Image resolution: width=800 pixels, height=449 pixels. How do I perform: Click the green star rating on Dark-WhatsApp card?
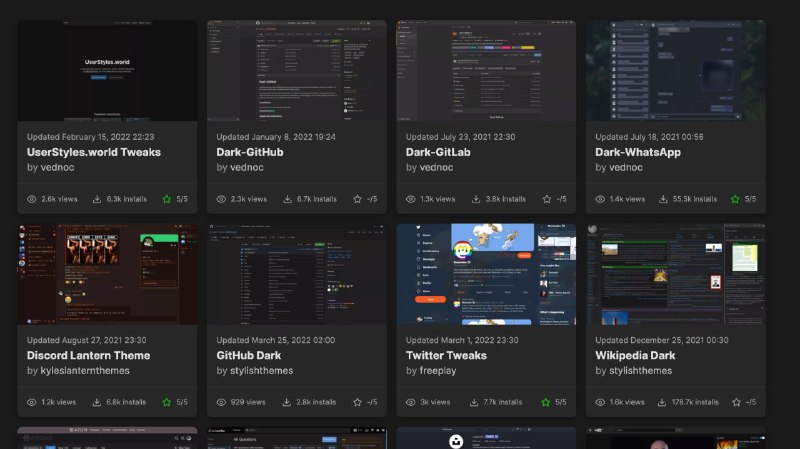[735, 199]
